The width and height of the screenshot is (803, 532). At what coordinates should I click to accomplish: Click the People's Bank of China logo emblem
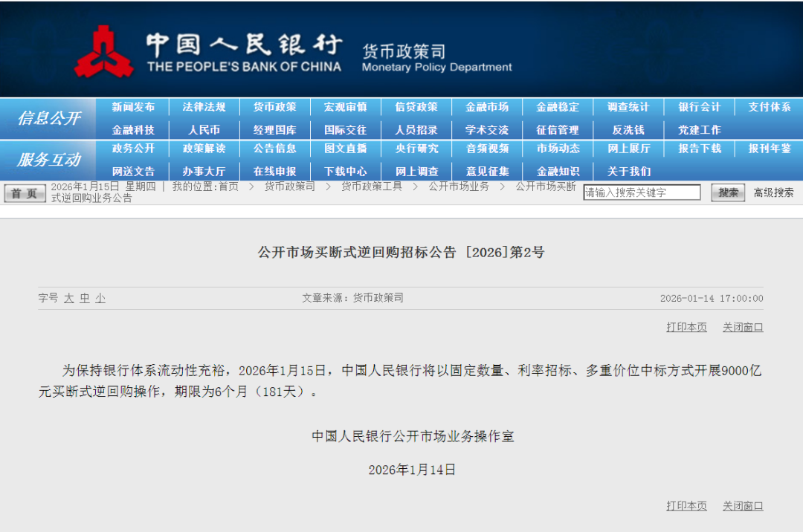(x=104, y=52)
